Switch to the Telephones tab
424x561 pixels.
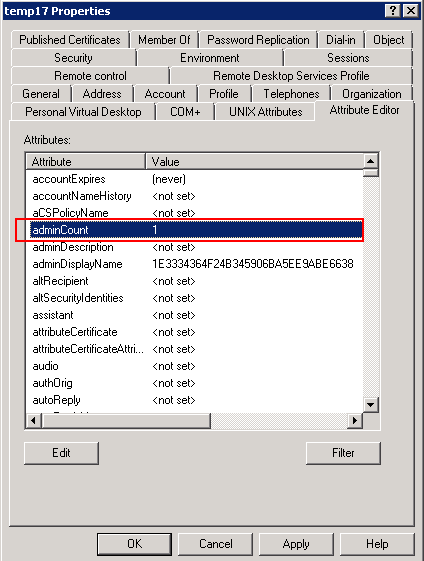tap(291, 94)
